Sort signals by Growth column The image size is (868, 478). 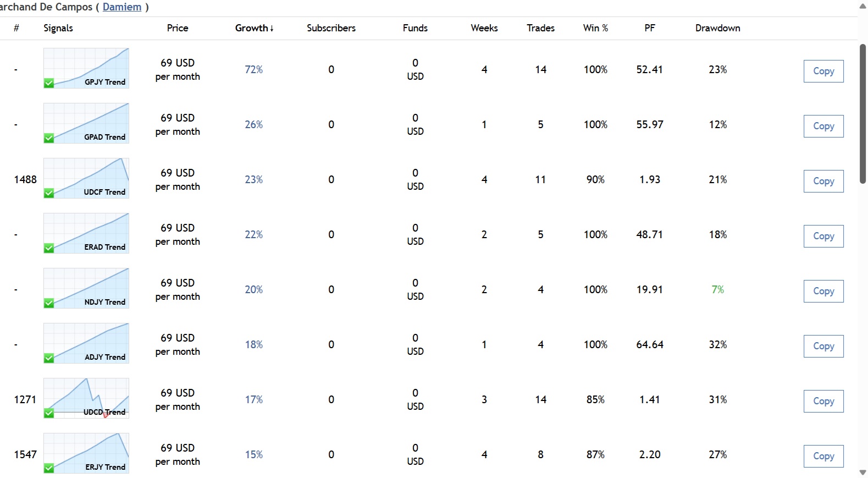point(254,28)
